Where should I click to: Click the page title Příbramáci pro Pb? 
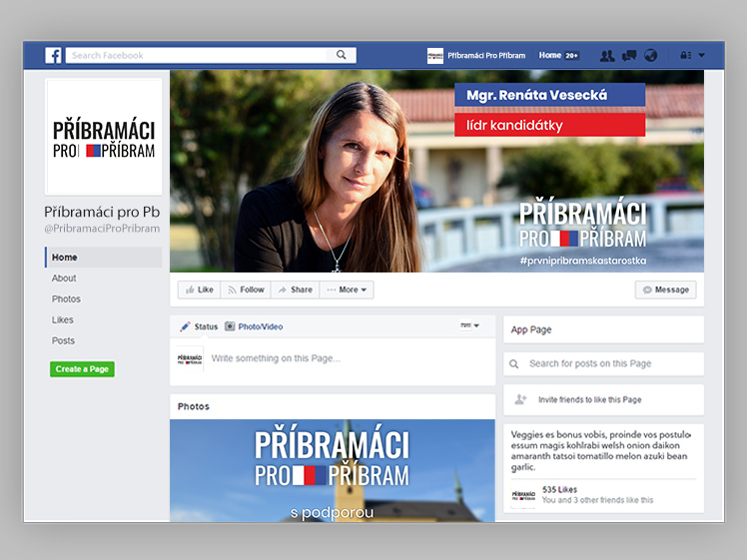102,212
